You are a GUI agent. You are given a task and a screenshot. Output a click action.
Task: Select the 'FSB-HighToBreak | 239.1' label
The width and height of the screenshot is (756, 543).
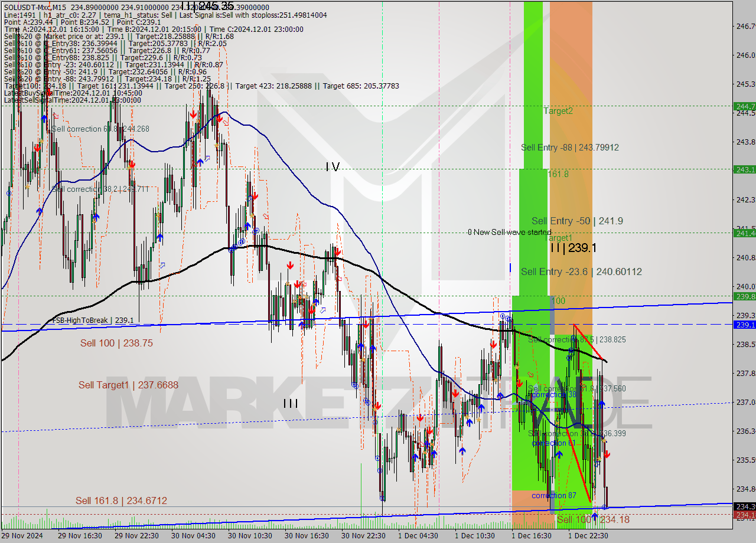pyautogui.click(x=93, y=320)
